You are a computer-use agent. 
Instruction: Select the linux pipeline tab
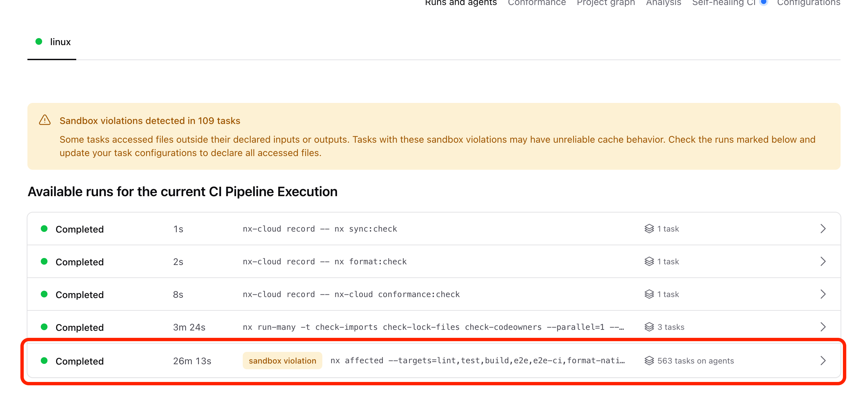[x=60, y=41]
